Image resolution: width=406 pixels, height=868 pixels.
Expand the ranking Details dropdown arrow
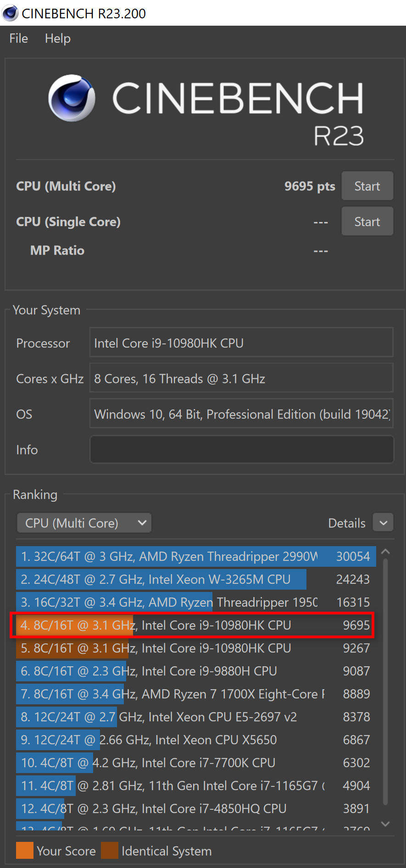click(383, 523)
